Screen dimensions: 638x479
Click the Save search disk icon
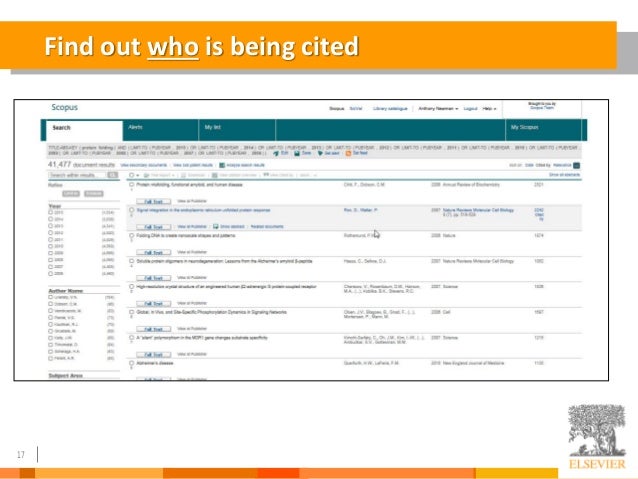pyautogui.click(x=297, y=153)
